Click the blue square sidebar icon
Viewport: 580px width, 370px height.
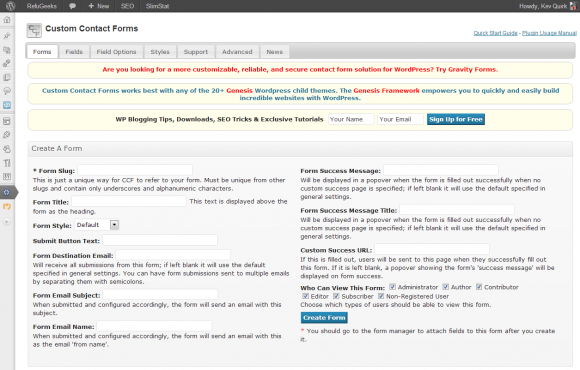pyautogui.click(x=7, y=105)
